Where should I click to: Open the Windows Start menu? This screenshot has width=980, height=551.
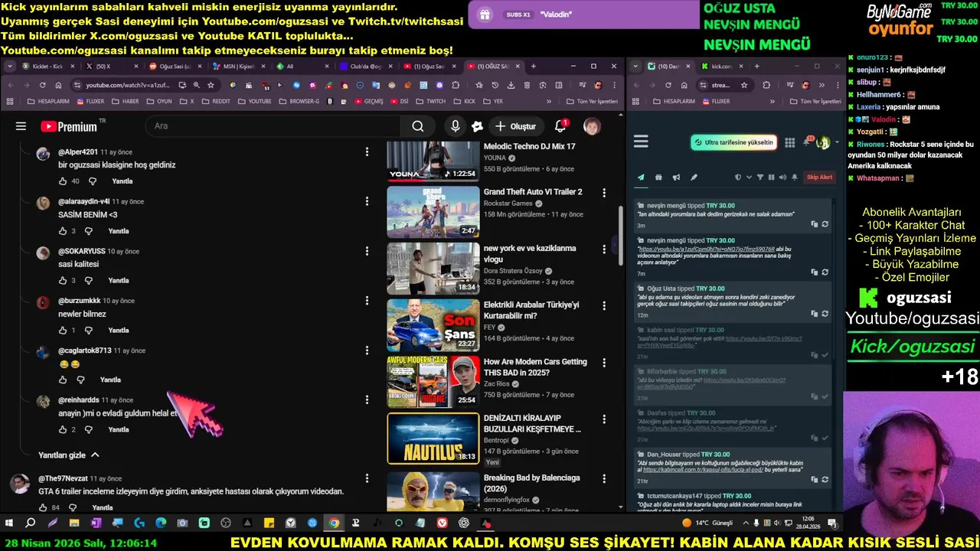[9, 523]
